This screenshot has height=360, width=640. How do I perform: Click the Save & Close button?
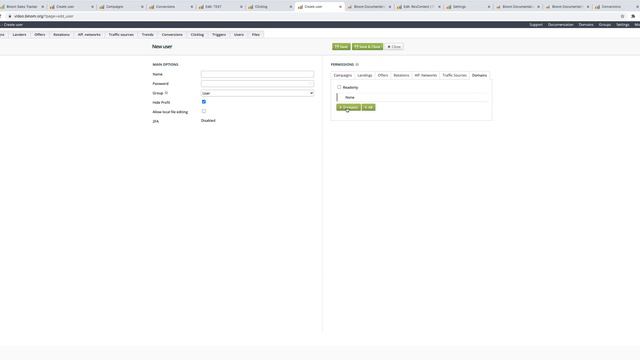[x=367, y=47]
